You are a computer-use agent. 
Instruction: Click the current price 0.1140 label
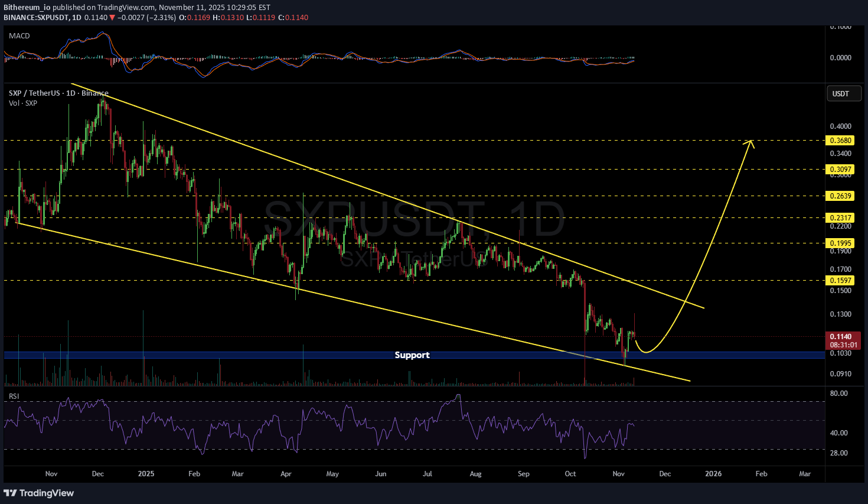point(840,337)
